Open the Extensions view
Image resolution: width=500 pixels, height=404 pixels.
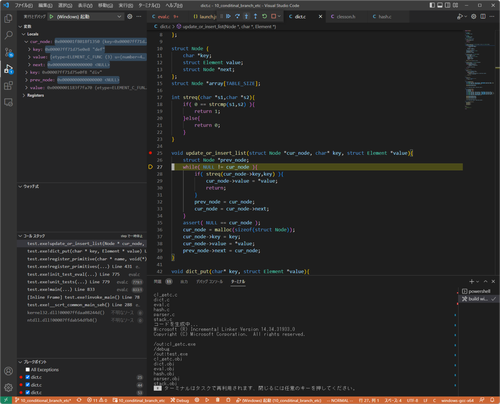(x=8, y=86)
